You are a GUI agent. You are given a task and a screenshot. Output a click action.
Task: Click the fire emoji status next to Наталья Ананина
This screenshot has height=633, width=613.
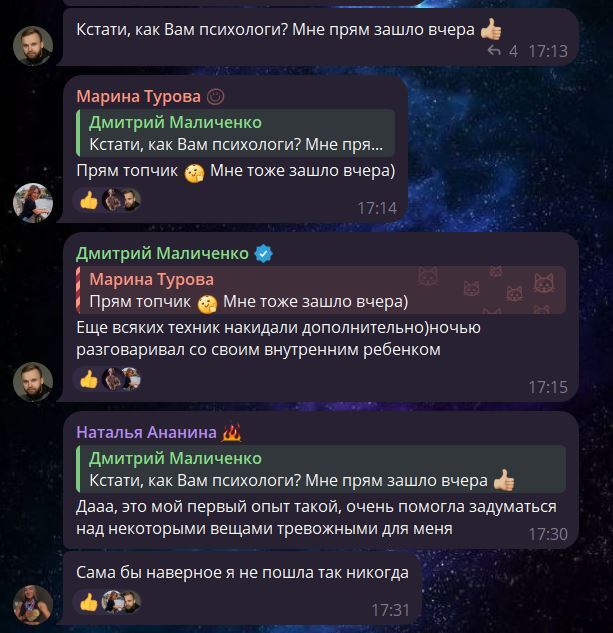pyautogui.click(x=231, y=432)
